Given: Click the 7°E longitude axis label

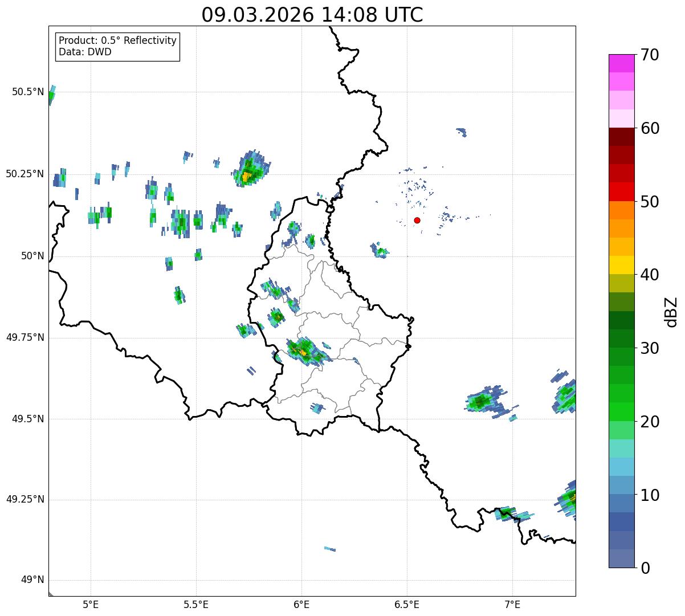Looking at the screenshot, I should point(512,604).
